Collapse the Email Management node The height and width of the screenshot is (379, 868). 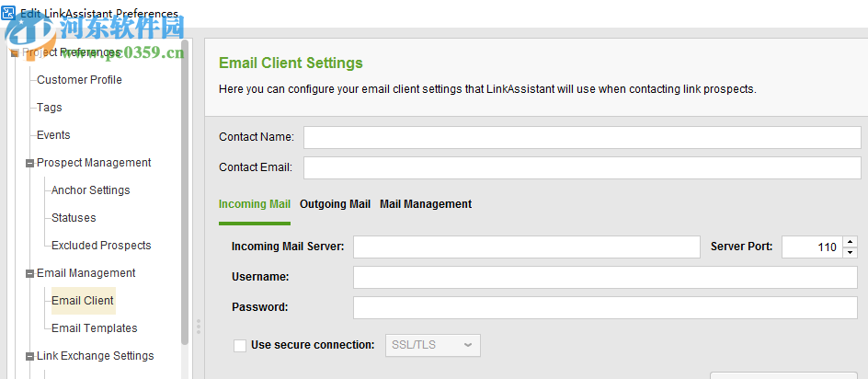point(29,274)
